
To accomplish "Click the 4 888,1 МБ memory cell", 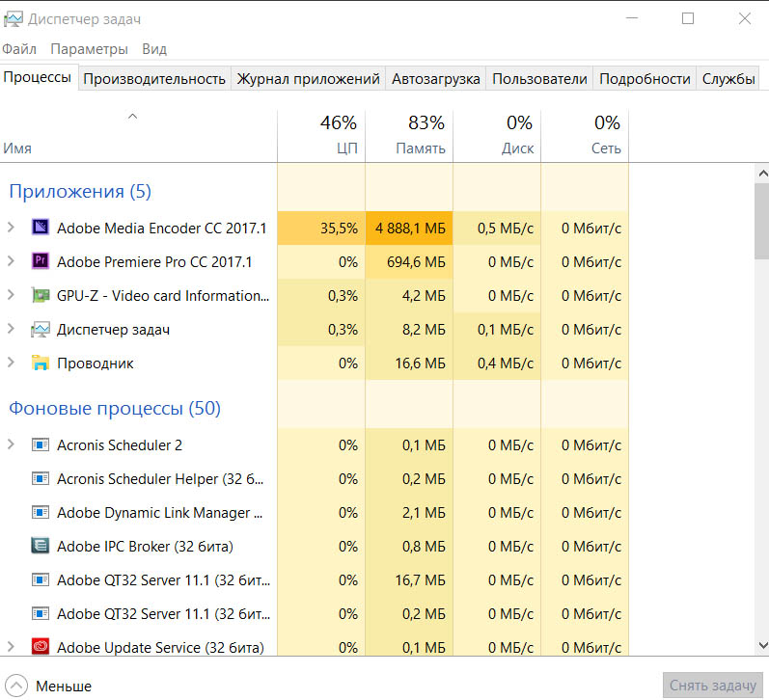I will tap(410, 228).
